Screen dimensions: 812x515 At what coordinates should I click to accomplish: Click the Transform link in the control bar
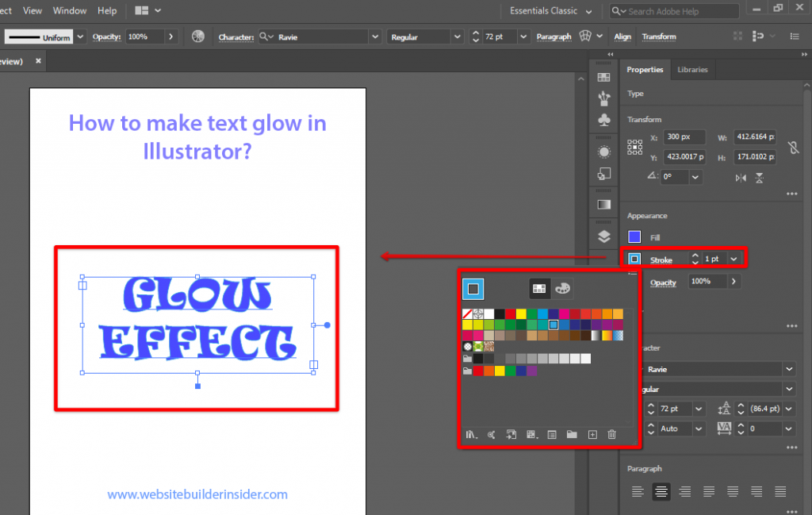pyautogui.click(x=659, y=37)
